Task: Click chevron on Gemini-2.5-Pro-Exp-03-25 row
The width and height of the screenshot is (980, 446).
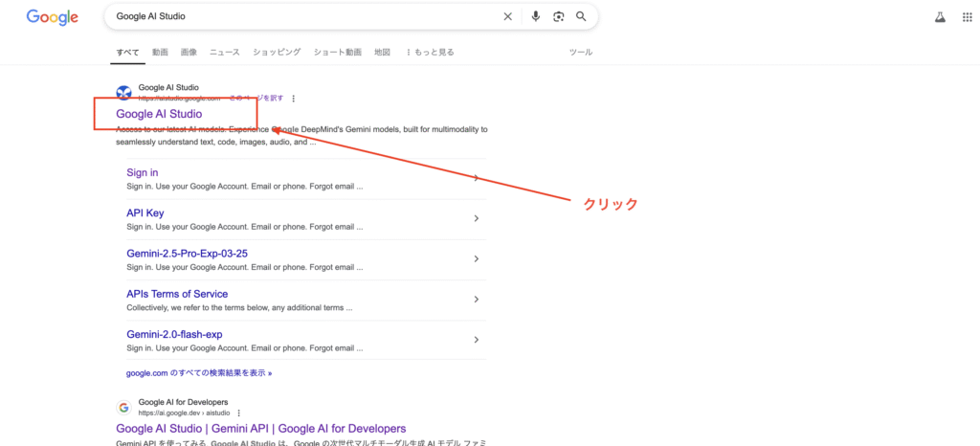Action: pos(477,258)
